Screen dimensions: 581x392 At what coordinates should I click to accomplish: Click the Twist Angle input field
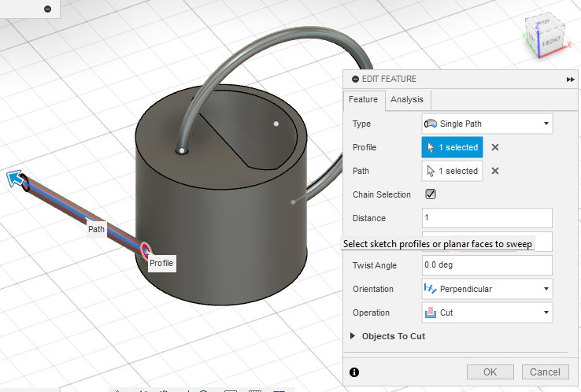tap(487, 265)
